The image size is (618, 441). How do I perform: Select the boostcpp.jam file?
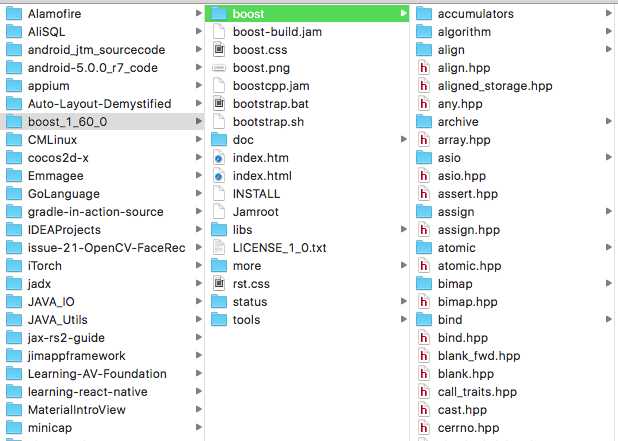pos(307,86)
